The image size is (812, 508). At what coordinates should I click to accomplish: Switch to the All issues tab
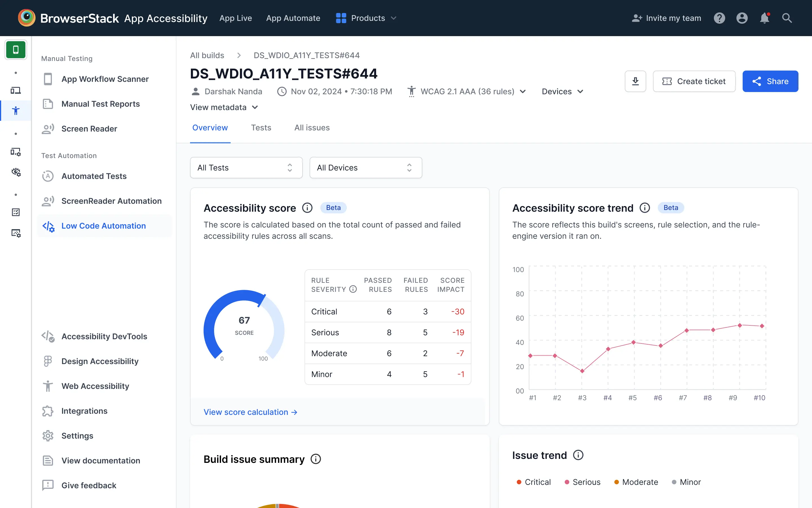[312, 128]
